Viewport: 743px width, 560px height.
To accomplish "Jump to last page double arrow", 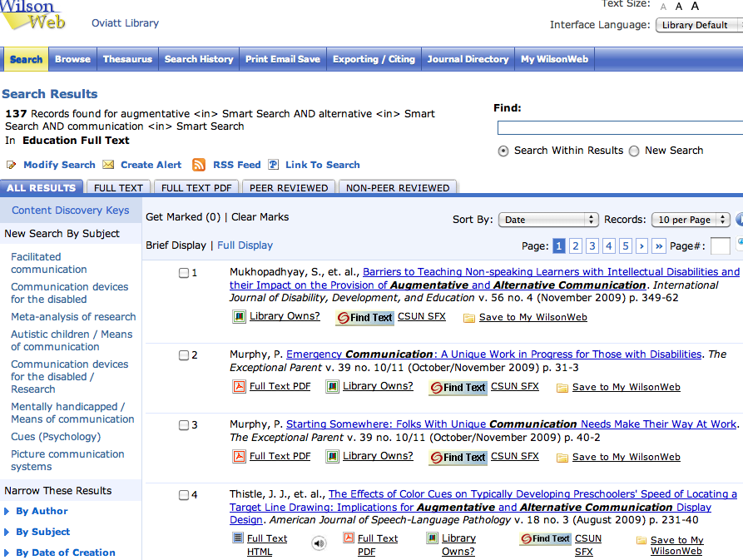I will (659, 246).
